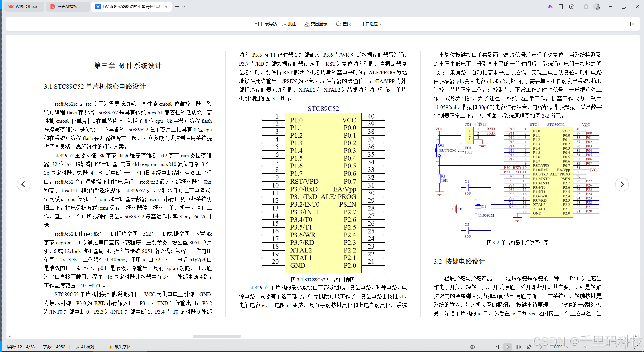Viewport: 644px width, 352px height.
Task: Click the ALE/ PROG label in pinout
Action: 338,197
